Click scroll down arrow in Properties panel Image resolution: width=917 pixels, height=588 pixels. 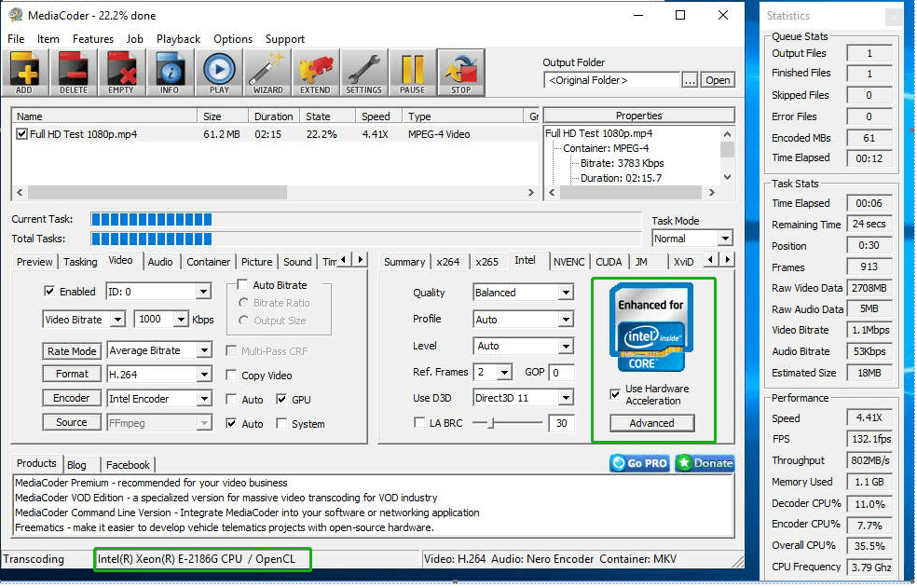tap(727, 177)
